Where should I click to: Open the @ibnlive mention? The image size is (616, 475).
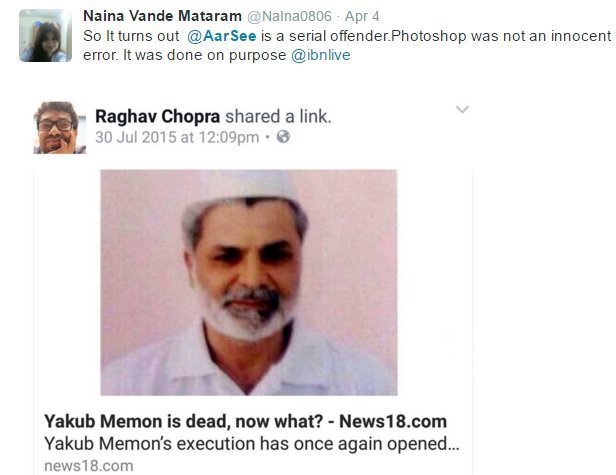(x=321, y=55)
